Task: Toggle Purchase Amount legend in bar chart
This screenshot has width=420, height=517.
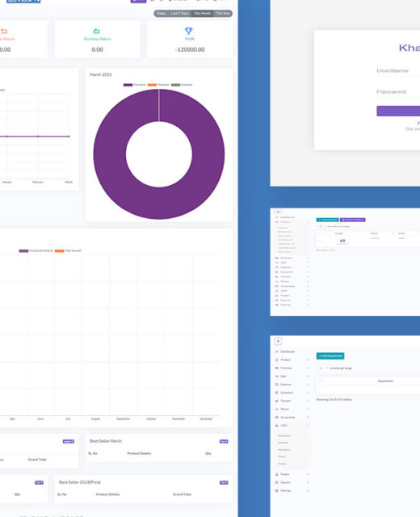Action: (x=36, y=251)
